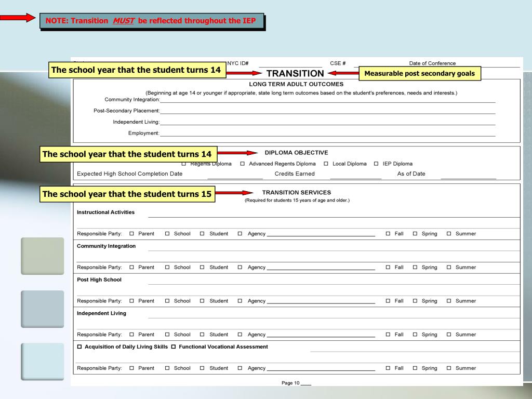Tick Student in Daily Living Skills row
Image resolution: width=532 pixels, height=399 pixels.
point(202,368)
